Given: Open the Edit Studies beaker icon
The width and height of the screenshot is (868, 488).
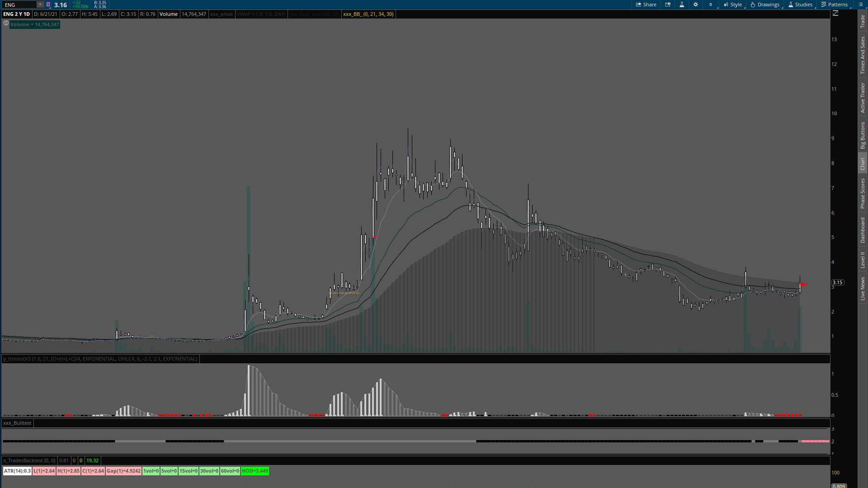Looking at the screenshot, I should (682, 5).
